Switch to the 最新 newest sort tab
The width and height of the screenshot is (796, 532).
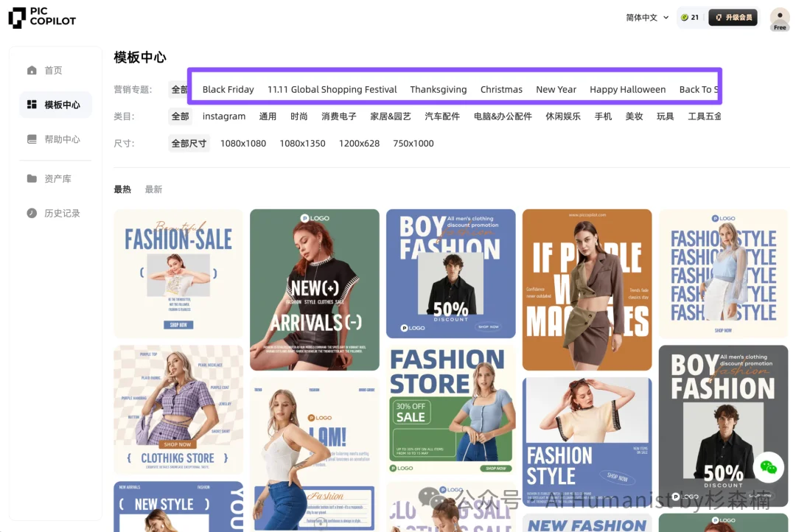154,189
